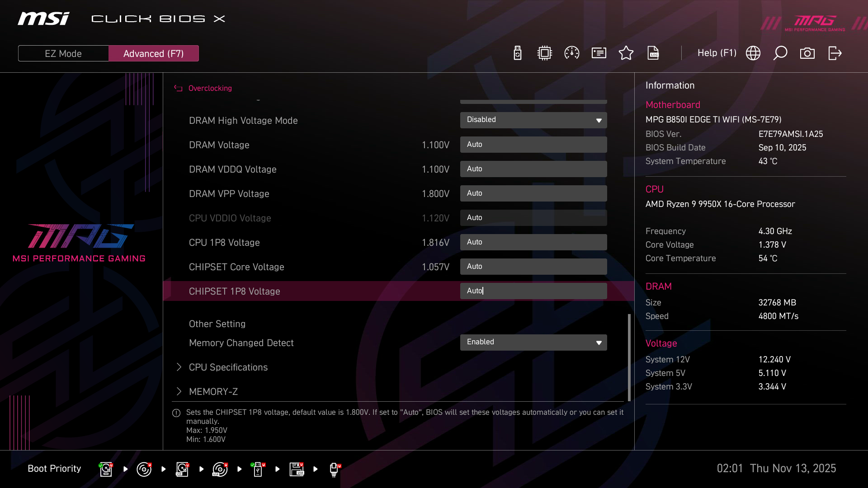Select the Advanced (F7) tab
The width and height of the screenshot is (868, 488).
click(x=154, y=53)
